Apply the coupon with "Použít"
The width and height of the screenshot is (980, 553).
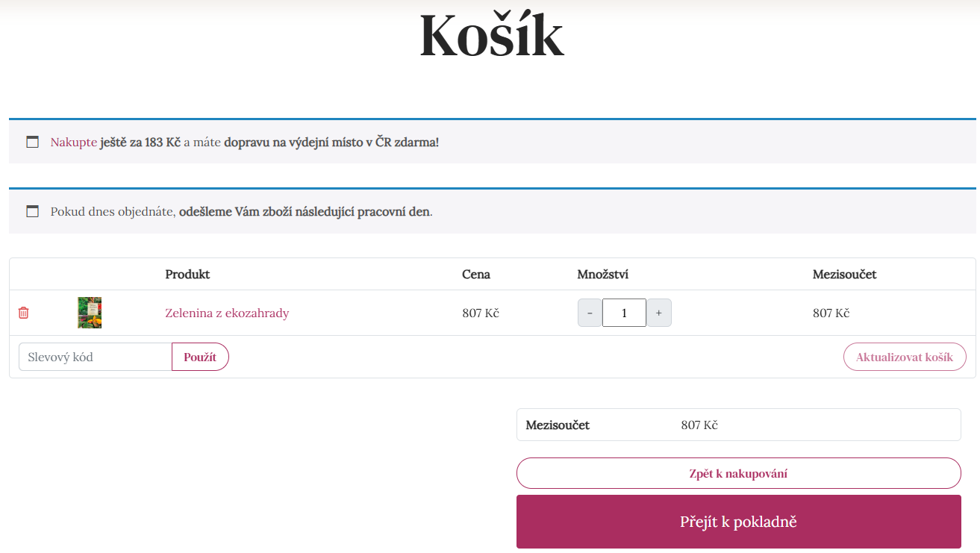click(x=200, y=357)
